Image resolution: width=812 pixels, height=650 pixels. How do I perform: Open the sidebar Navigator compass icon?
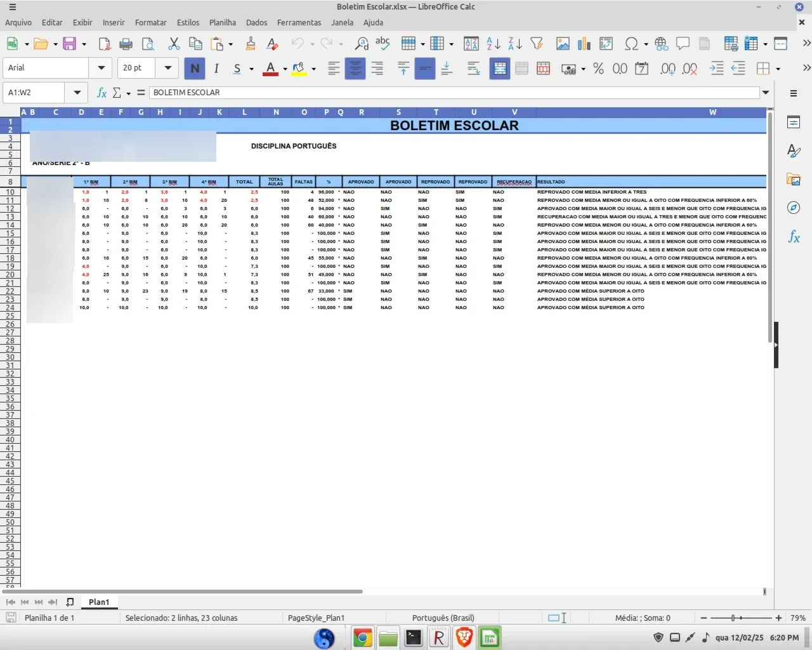click(x=794, y=208)
